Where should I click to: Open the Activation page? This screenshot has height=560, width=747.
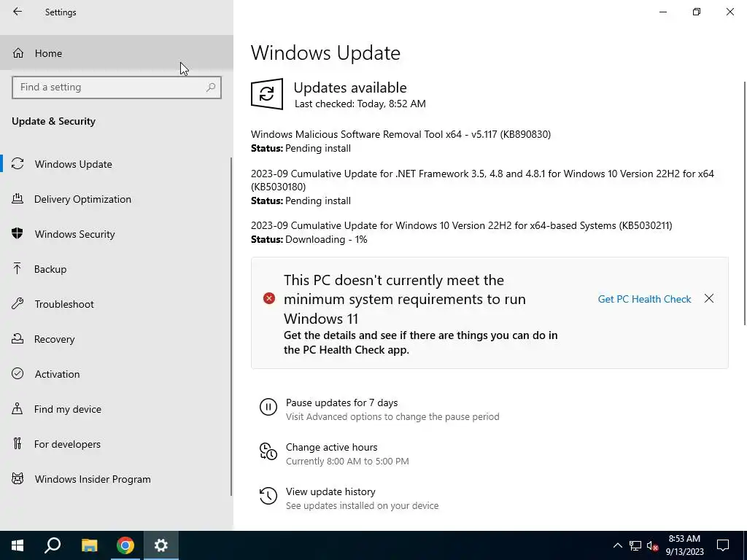pos(115,374)
